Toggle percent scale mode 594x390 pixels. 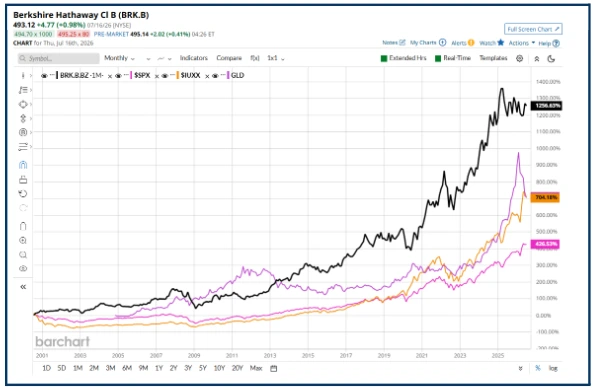pyautogui.click(x=538, y=368)
